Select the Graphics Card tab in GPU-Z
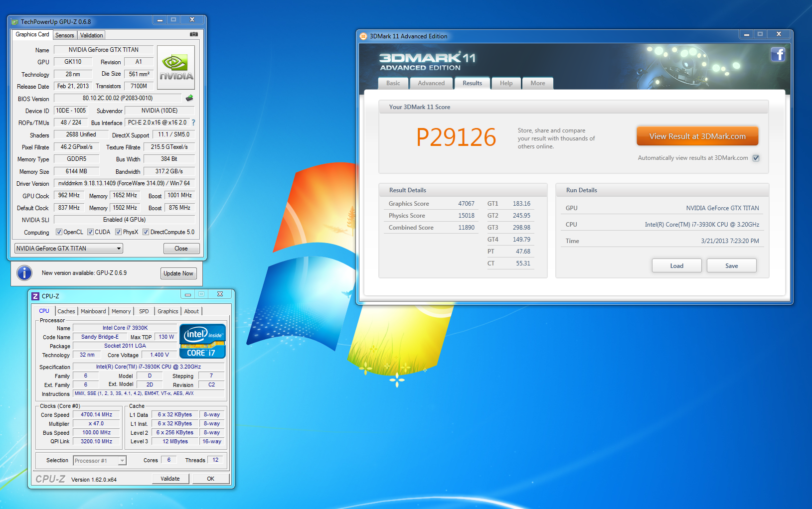This screenshot has height=509, width=812. (32, 34)
